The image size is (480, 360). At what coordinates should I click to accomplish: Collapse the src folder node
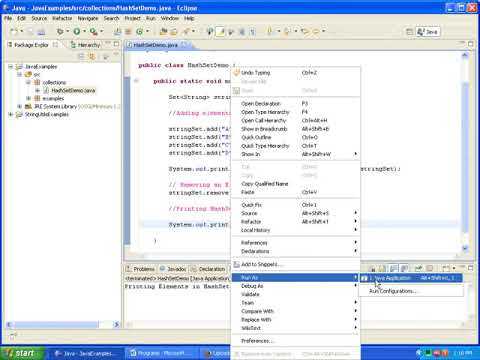20,74
